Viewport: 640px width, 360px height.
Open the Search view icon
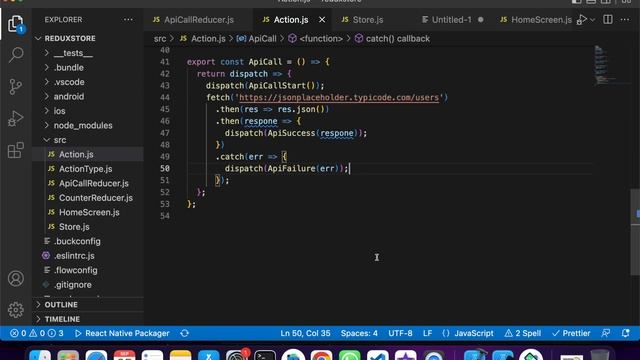[16, 54]
